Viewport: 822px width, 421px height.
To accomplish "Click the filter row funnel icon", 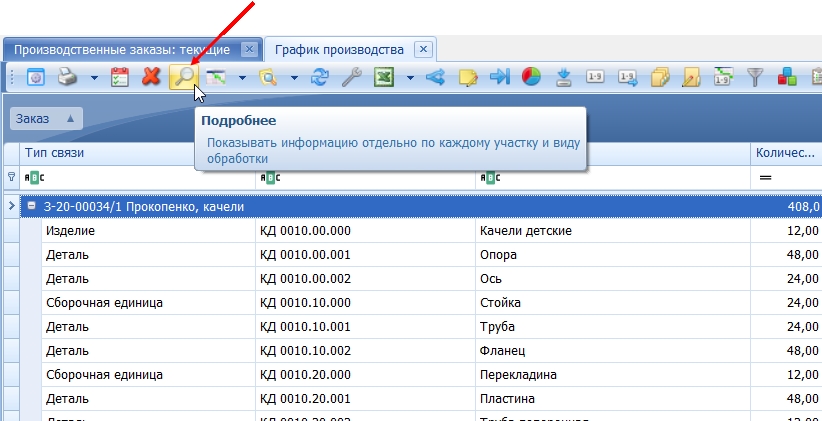I will (12, 177).
